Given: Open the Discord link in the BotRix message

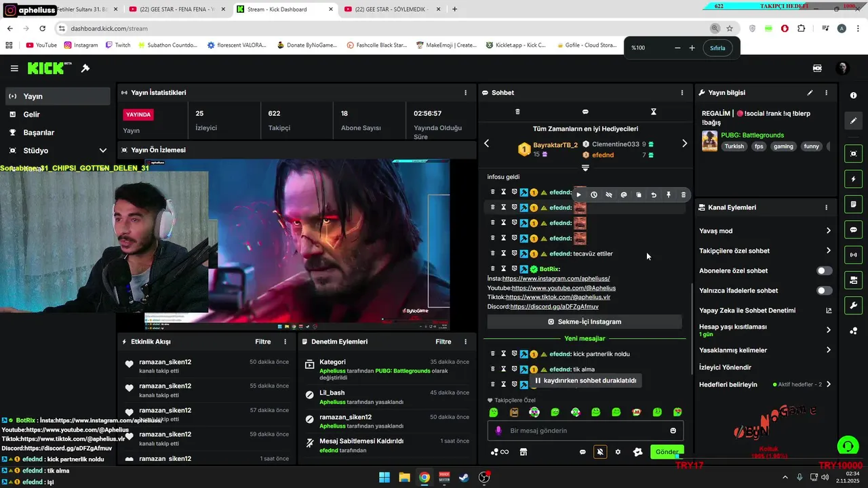Looking at the screenshot, I should click(554, 306).
